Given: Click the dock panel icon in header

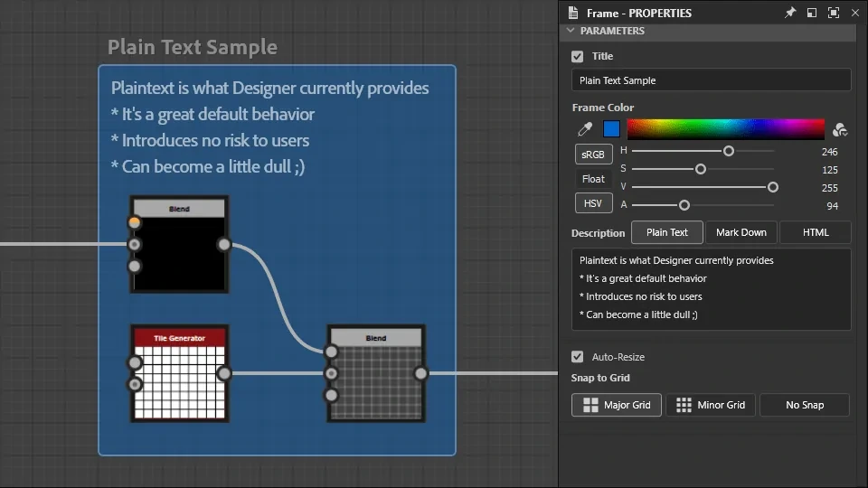Looking at the screenshot, I should [812, 13].
